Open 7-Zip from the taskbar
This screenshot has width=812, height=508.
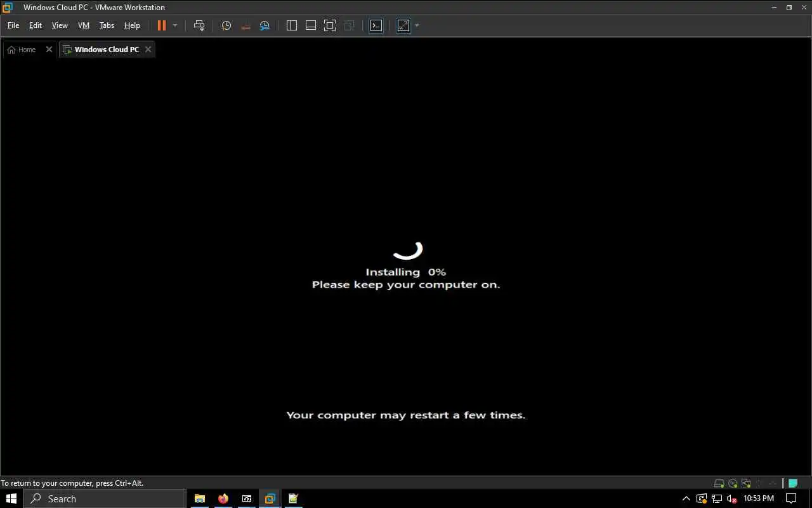click(x=247, y=498)
